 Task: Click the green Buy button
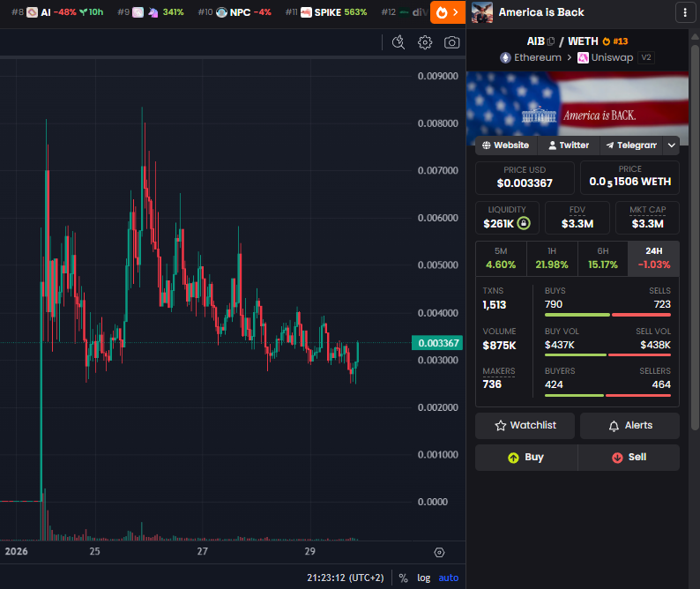pos(526,458)
